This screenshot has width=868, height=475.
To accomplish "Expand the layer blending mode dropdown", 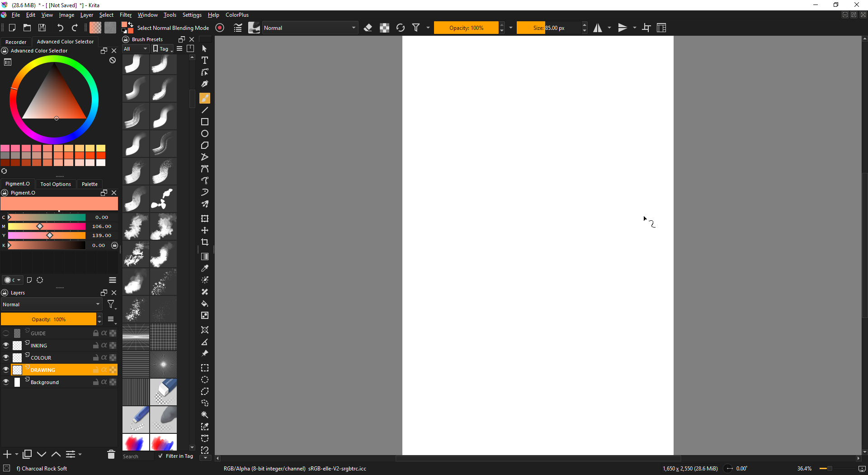I will (51, 304).
